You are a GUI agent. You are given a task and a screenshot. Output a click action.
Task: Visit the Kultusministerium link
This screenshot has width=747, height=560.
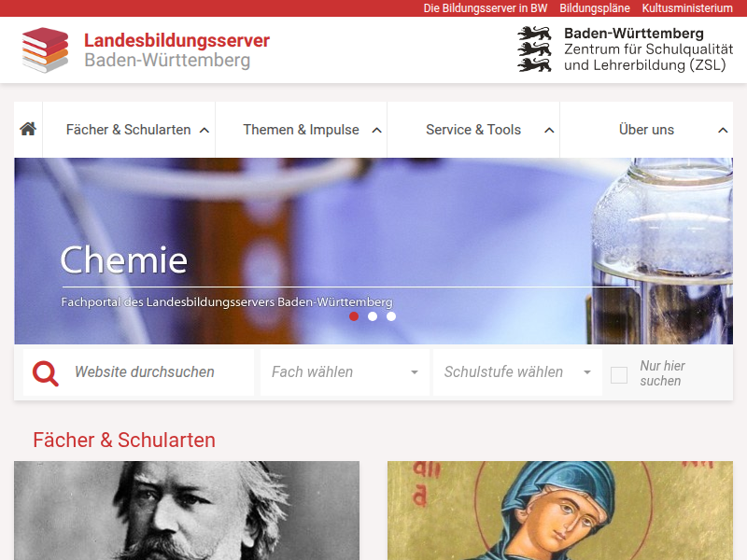pyautogui.click(x=687, y=8)
